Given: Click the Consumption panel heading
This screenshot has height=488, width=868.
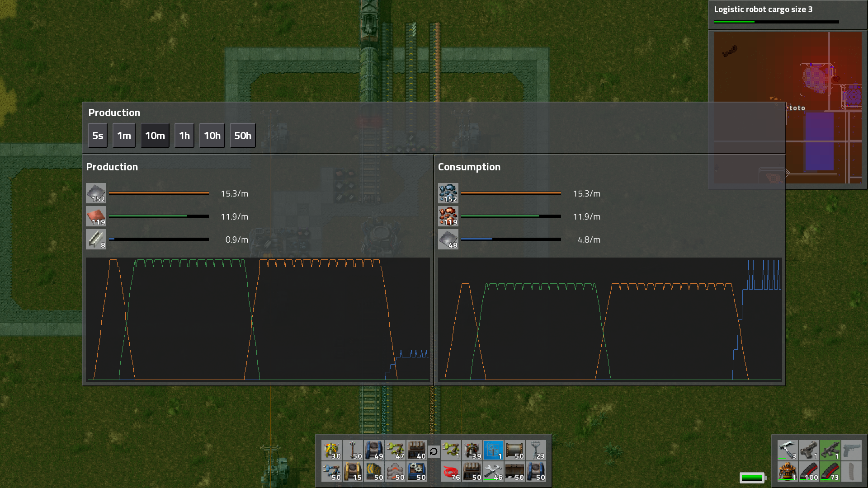Looking at the screenshot, I should pos(469,167).
